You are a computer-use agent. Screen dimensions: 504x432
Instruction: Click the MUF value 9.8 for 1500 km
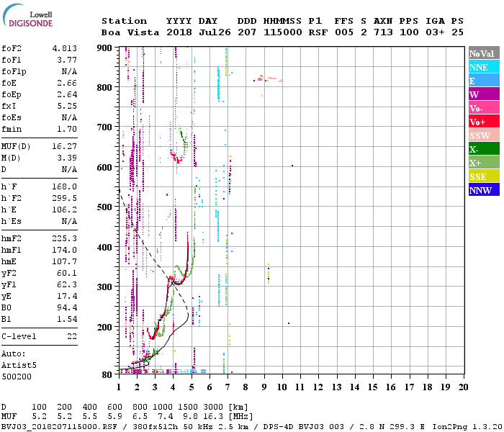[191, 416]
